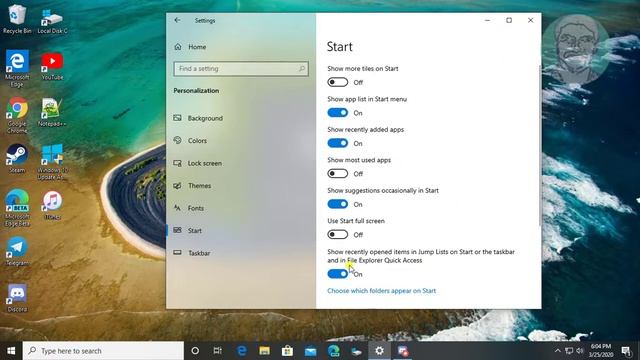640x360 pixels.
Task: Select the Discord desktop shortcut
Action: (17, 298)
